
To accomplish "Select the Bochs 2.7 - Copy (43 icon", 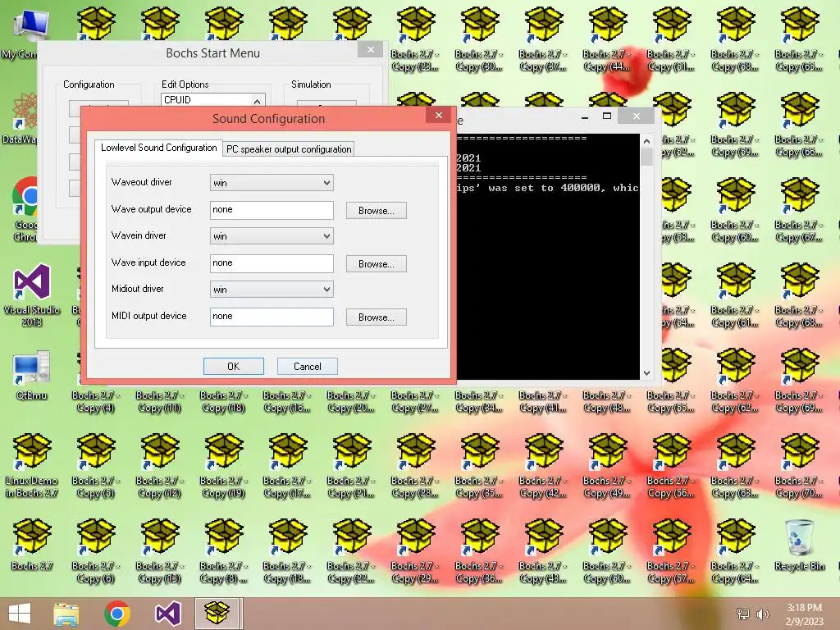I will 543,551.
